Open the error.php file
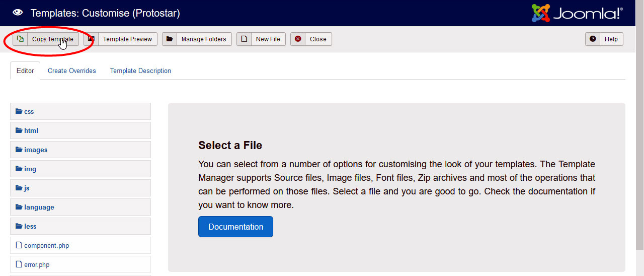The image size is (644, 276). click(36, 264)
